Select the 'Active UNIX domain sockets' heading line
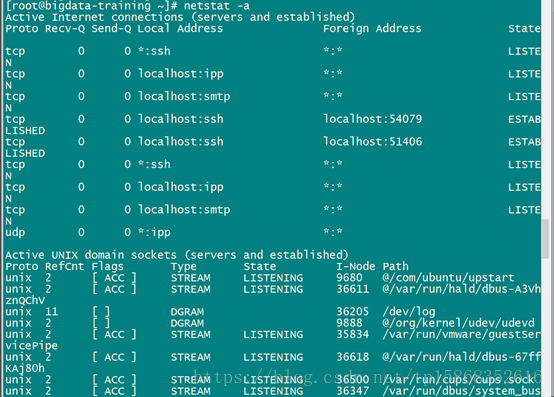 tap(177, 255)
